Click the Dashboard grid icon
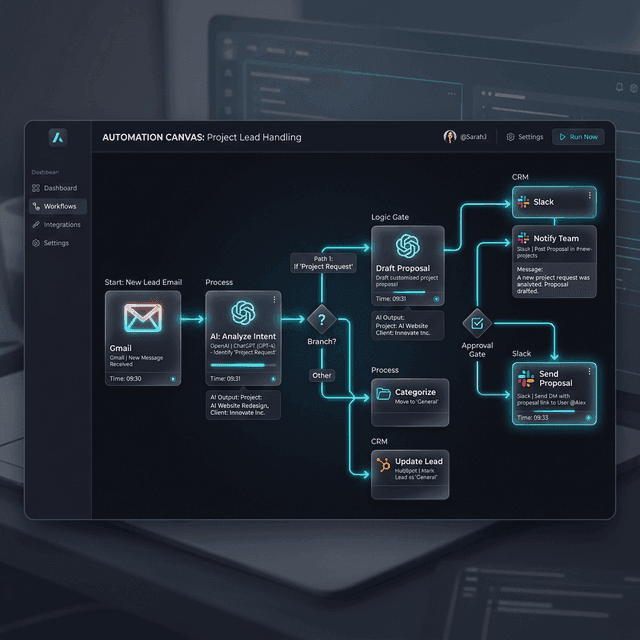640x640 pixels. 36,188
